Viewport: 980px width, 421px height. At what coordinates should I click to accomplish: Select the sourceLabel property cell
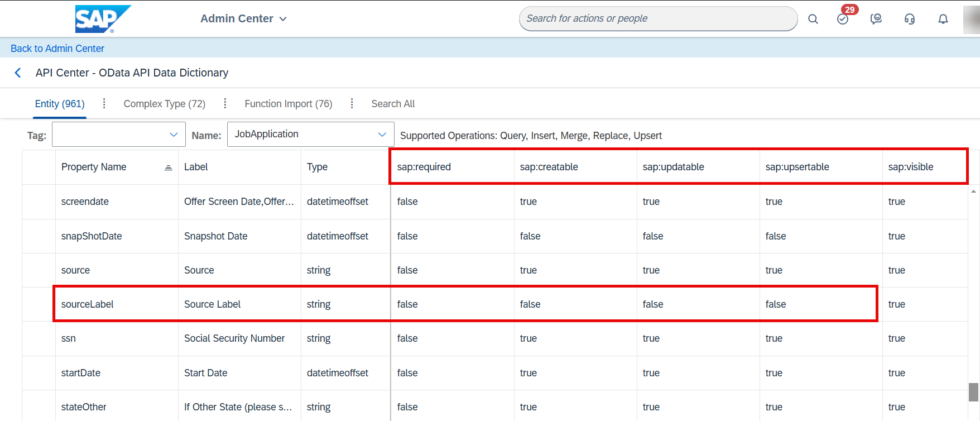(x=117, y=304)
